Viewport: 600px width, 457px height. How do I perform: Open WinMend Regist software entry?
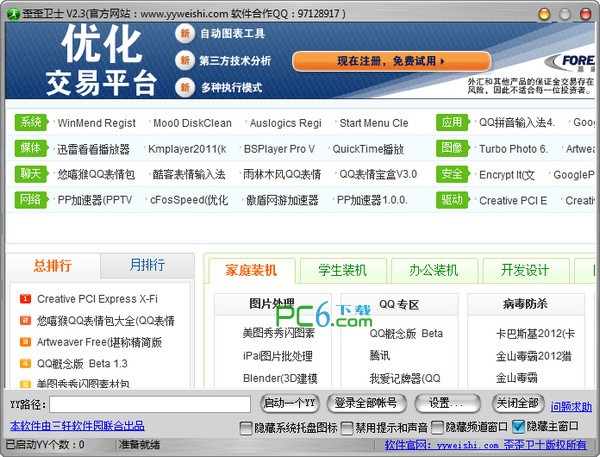(x=96, y=123)
